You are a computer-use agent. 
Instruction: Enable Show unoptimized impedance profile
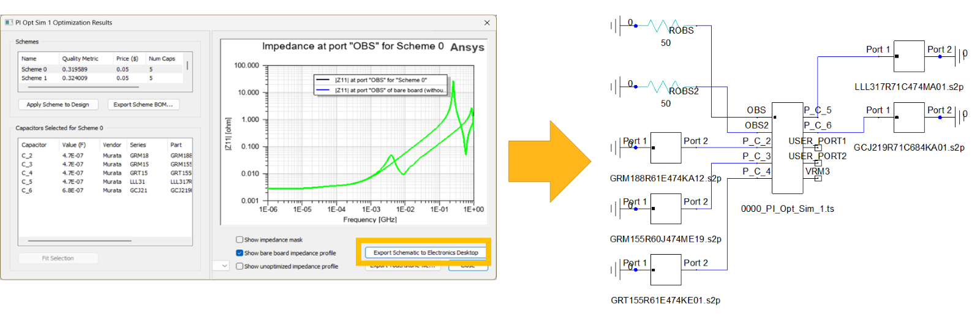coord(239,266)
